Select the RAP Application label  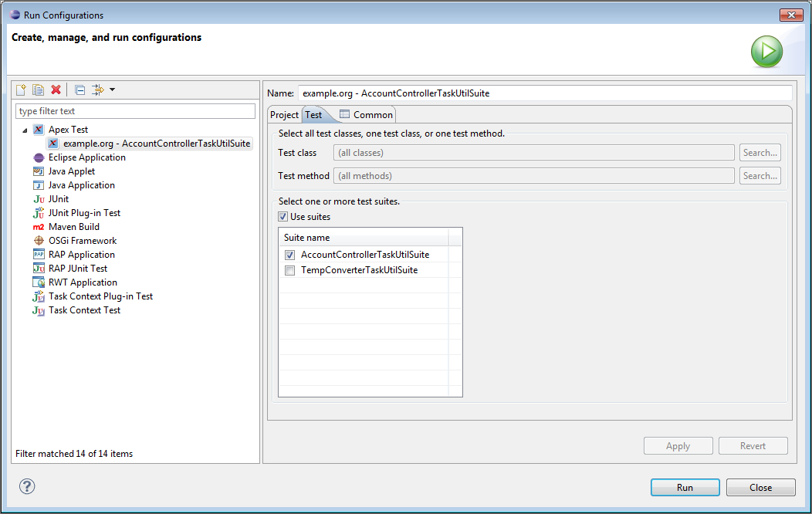point(82,254)
